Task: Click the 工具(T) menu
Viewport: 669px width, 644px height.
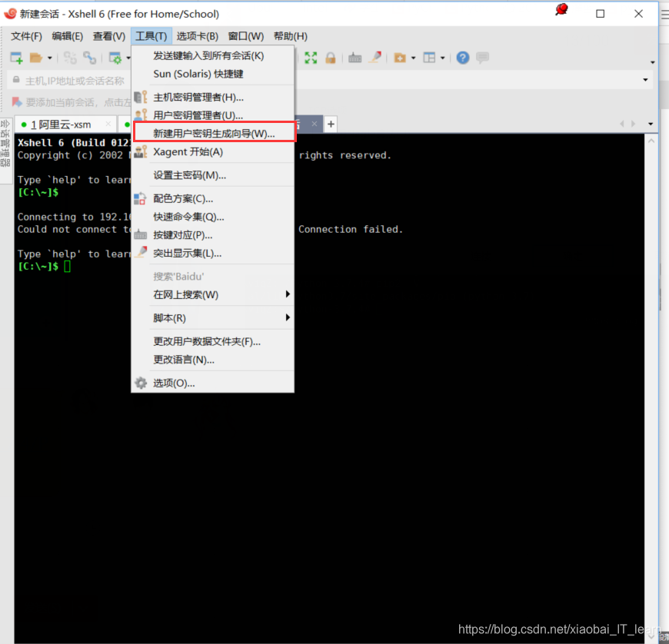Action: pos(151,36)
